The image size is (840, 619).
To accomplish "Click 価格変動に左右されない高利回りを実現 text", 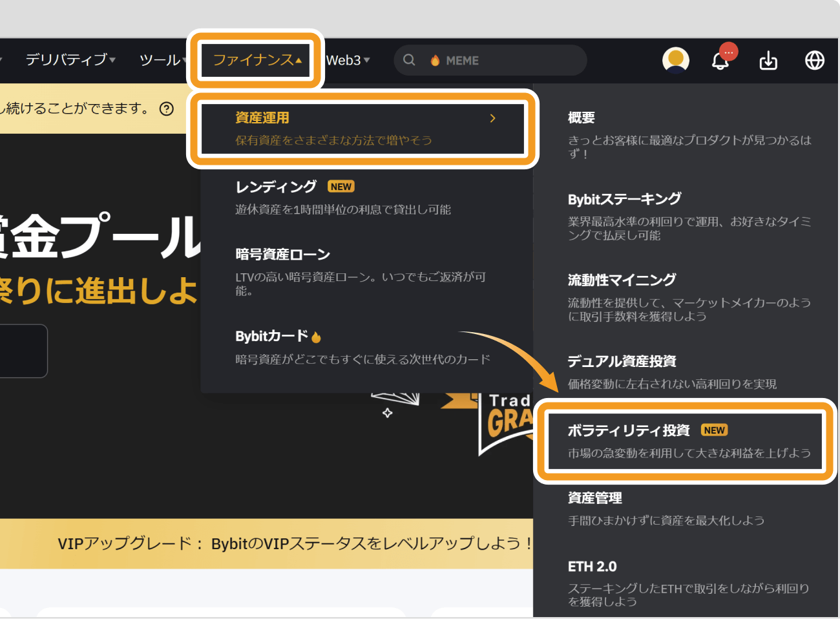I will click(672, 384).
